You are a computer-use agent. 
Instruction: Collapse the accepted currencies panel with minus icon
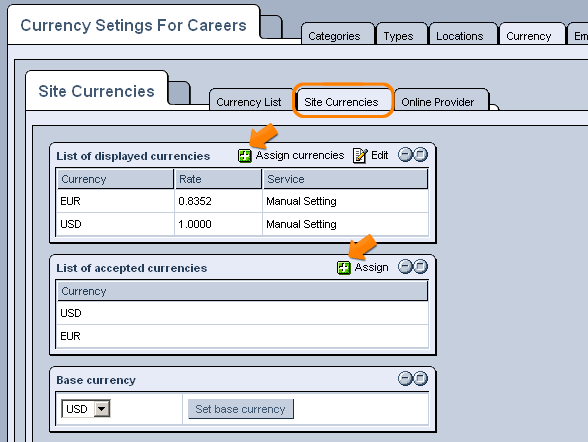click(405, 267)
